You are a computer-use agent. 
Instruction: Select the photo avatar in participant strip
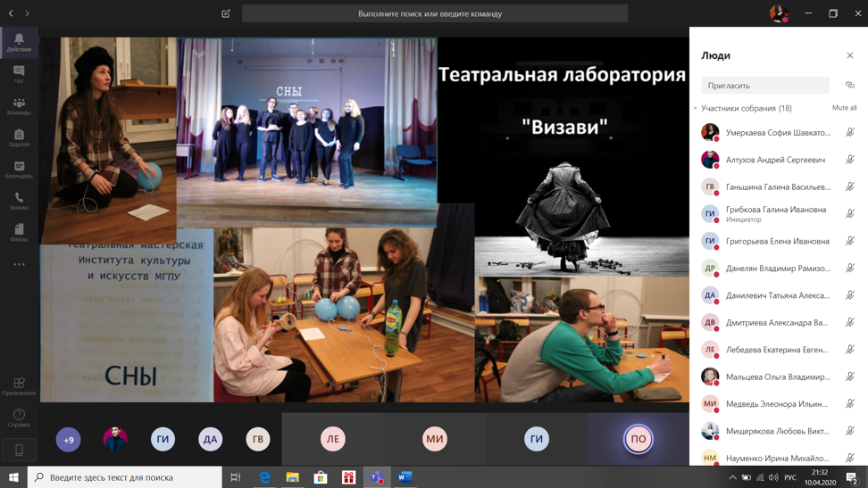pos(115,439)
